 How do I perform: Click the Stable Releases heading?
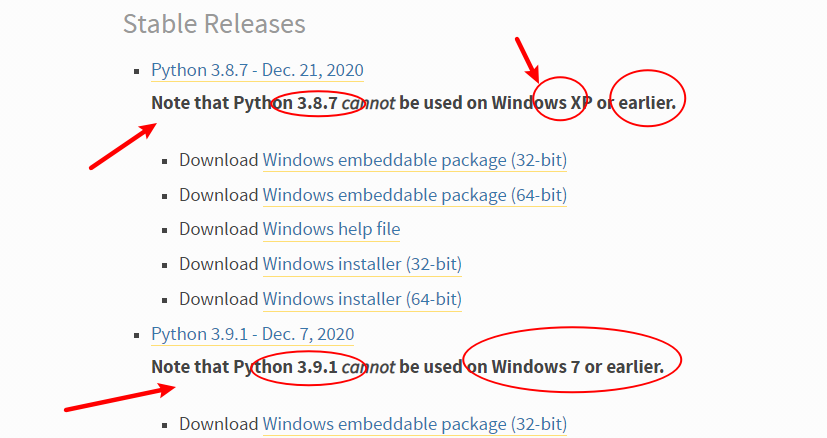coord(214,24)
